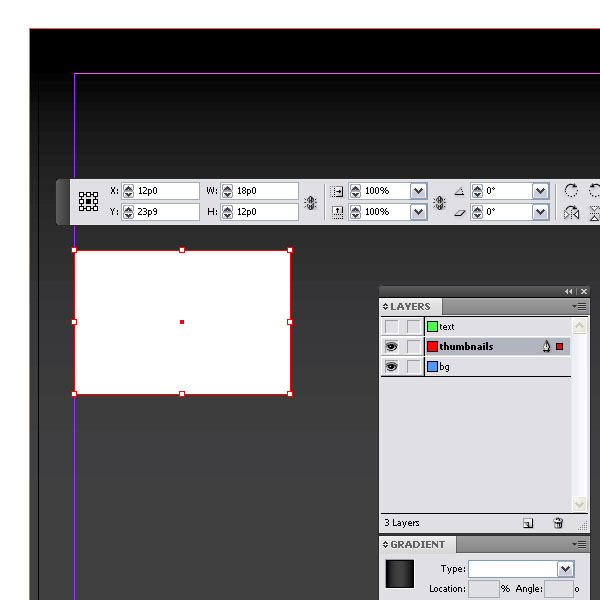Click the Shear X Angle icon
The height and width of the screenshot is (600, 600).
460,213
